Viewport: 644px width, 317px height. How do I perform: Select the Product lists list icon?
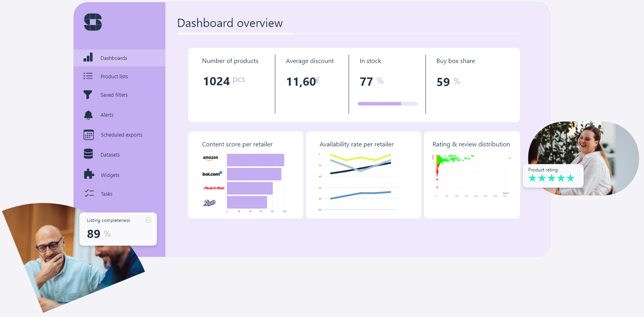[88, 76]
